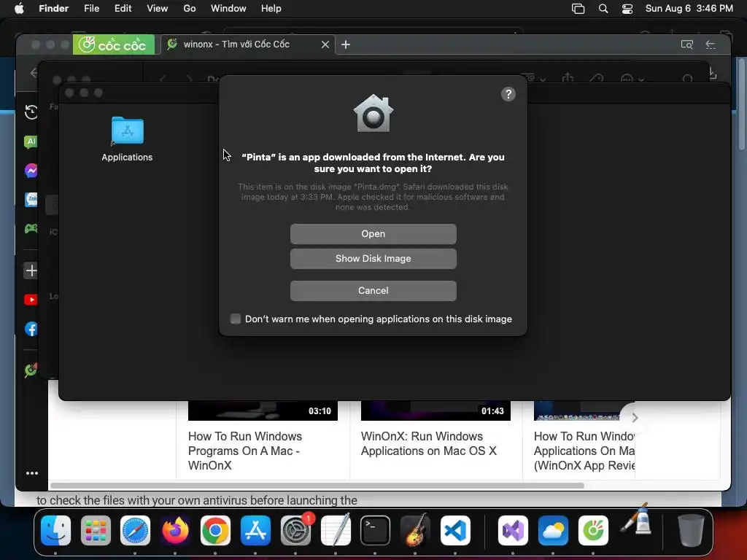
Task: Click the Cốc Cốc browser logo button
Action: pyautogui.click(x=113, y=44)
